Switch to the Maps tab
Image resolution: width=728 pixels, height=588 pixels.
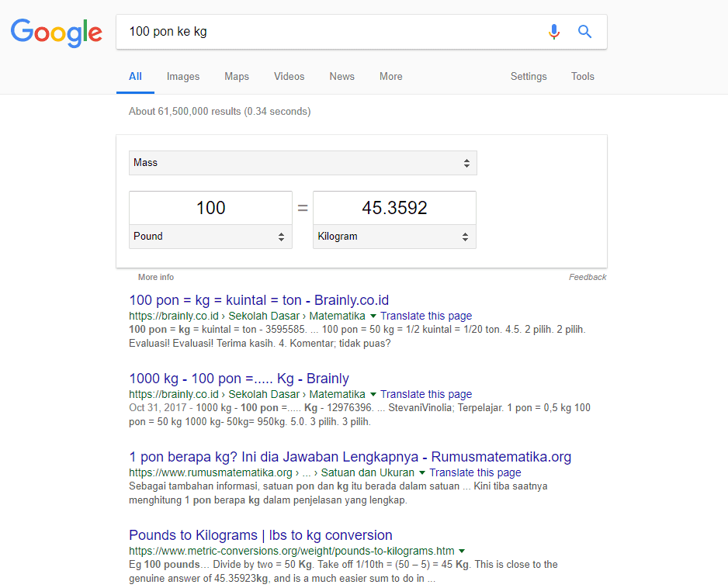tap(237, 77)
